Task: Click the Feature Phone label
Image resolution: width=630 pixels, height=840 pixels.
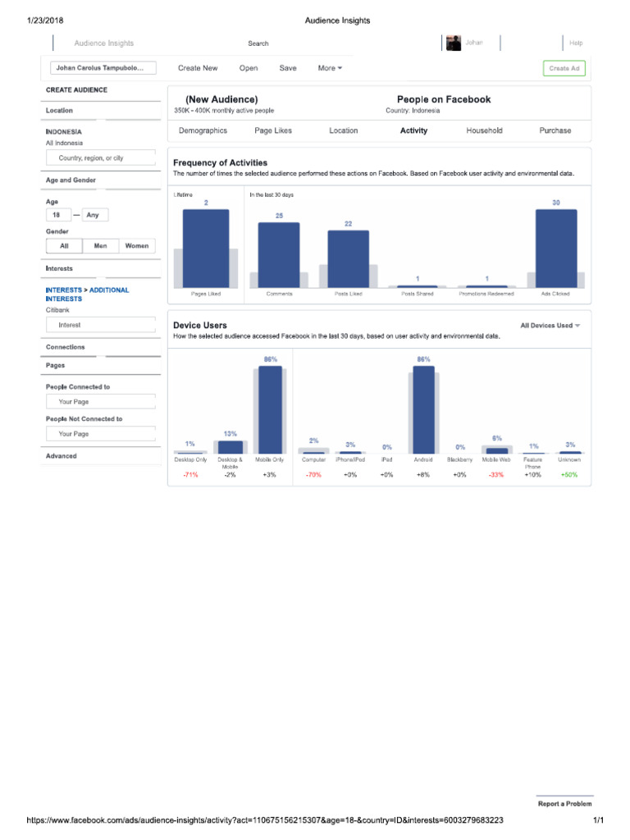Action: click(532, 463)
